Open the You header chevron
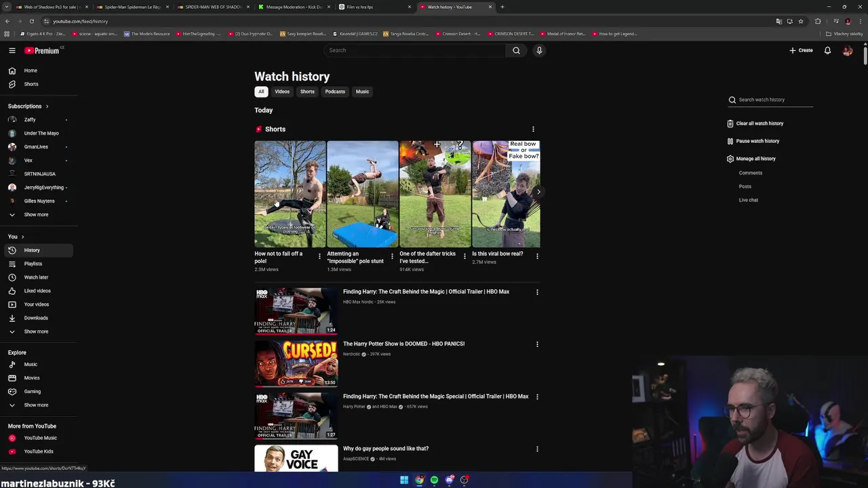This screenshot has height=488, width=868. pos(22,237)
